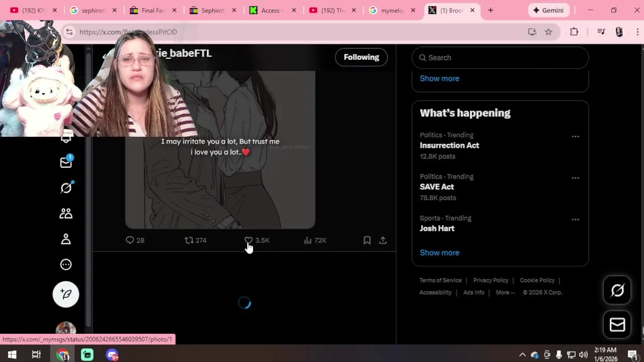Open more options for Josh Hart trend
This screenshot has height=362, width=644.
(576, 220)
